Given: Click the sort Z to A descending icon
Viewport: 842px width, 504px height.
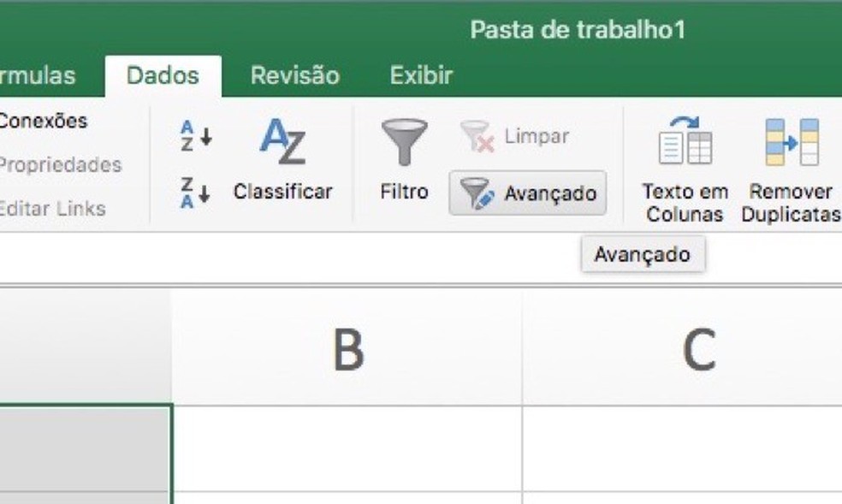Looking at the screenshot, I should click(x=196, y=191).
